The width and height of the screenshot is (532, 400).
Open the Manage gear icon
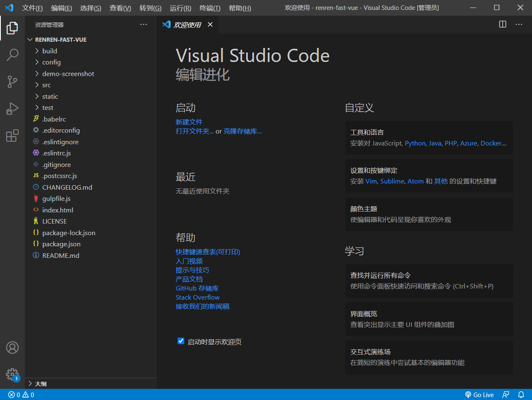click(x=12, y=374)
